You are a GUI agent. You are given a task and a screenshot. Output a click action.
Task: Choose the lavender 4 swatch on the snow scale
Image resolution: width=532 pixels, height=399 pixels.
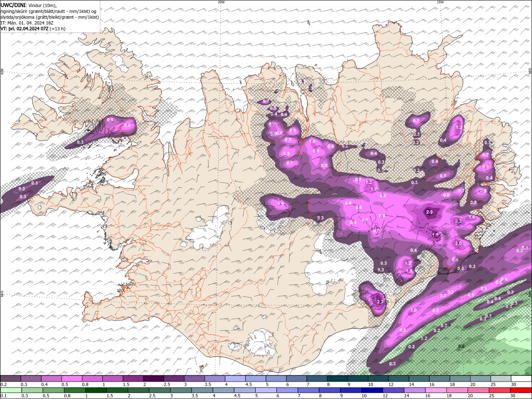pos(235,379)
